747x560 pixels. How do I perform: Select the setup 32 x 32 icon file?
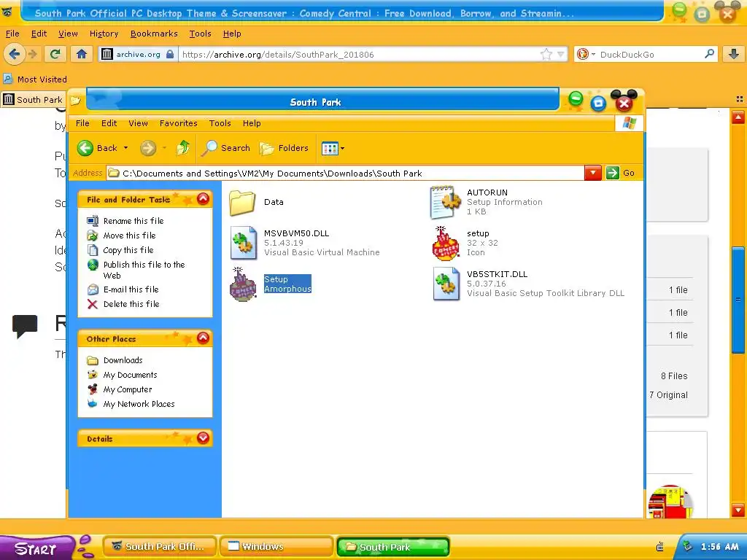click(x=446, y=244)
